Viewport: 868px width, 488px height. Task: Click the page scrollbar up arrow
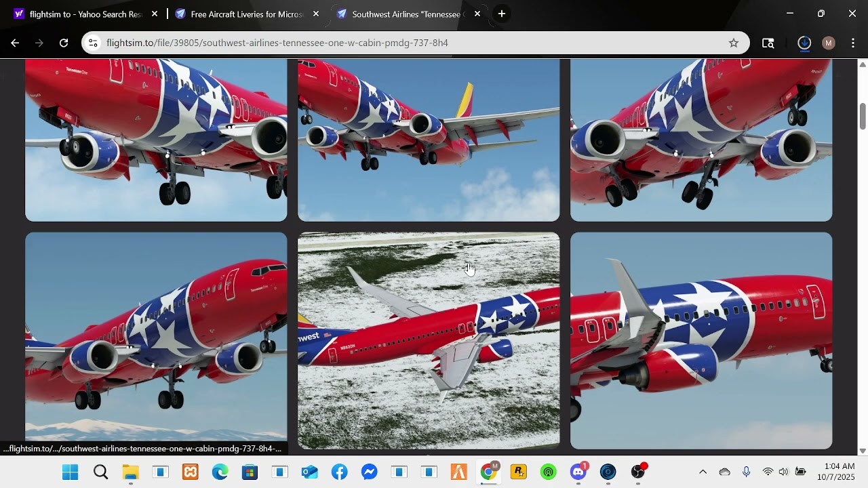(863, 64)
